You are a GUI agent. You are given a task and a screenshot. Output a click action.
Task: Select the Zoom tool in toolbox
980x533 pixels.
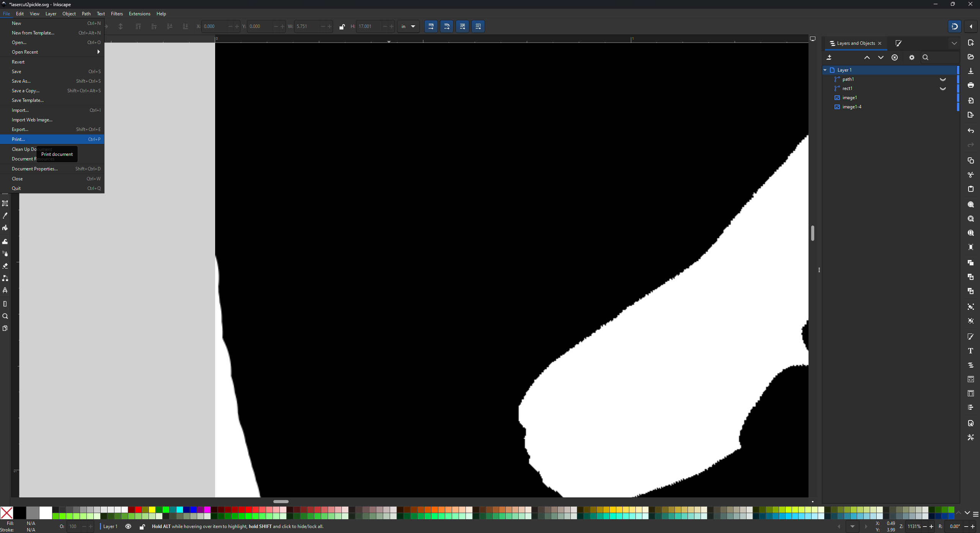[x=5, y=316]
